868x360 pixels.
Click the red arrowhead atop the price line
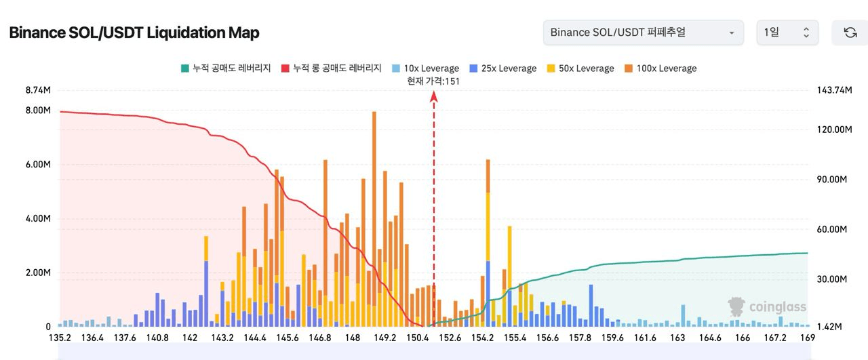(434, 96)
